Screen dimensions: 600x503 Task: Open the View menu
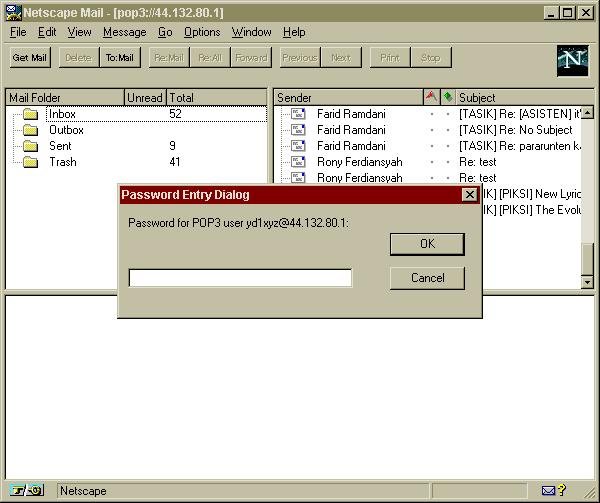coord(79,32)
